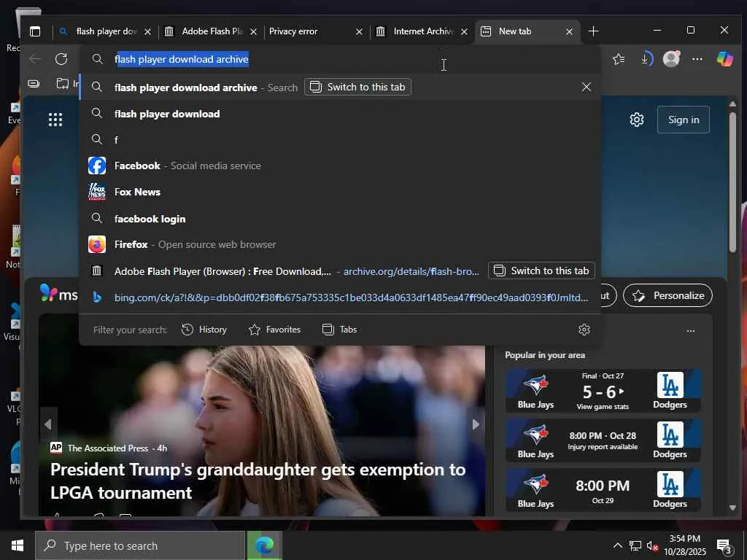Click the page vertical scrollbar thumb
The width and height of the screenshot is (747, 560).
pos(732,182)
